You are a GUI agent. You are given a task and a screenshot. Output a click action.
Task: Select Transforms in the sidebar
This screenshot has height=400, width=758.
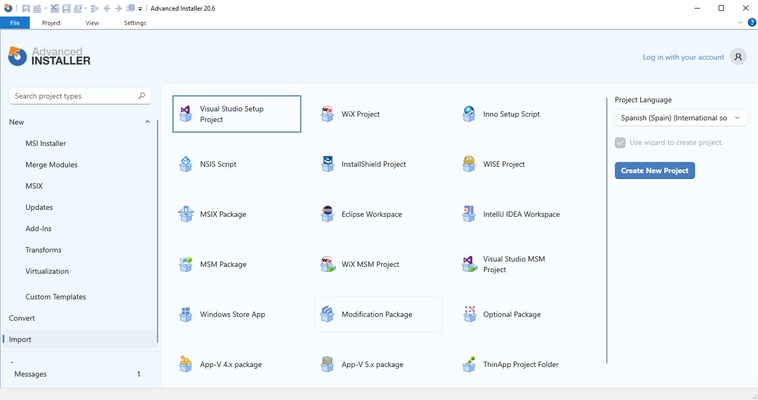pos(44,250)
